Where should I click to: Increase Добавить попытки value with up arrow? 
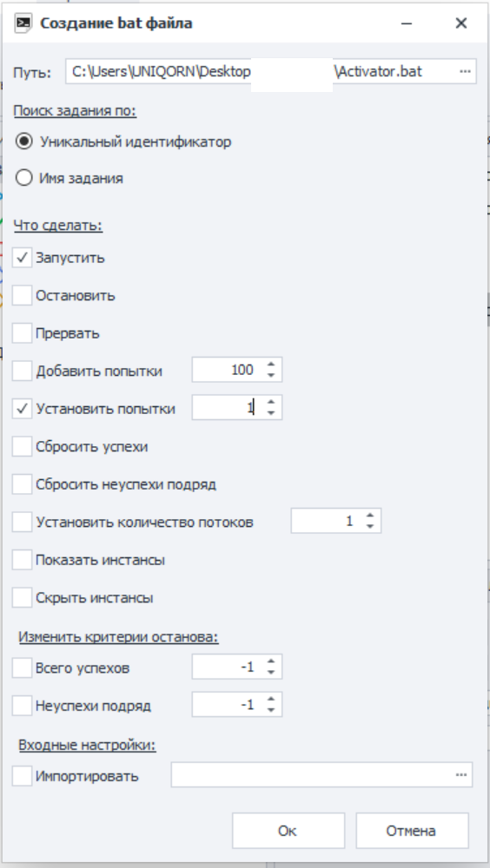point(270,365)
